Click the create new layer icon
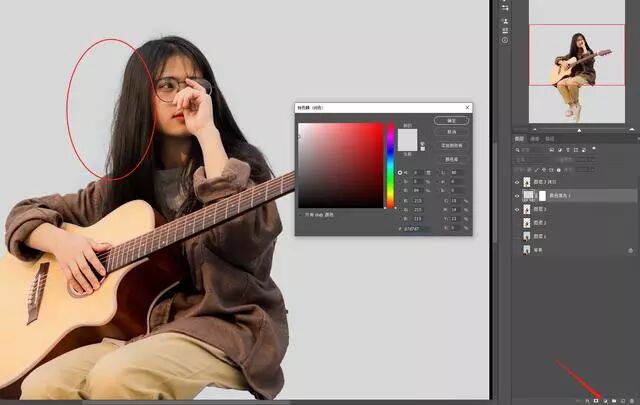 [623, 401]
